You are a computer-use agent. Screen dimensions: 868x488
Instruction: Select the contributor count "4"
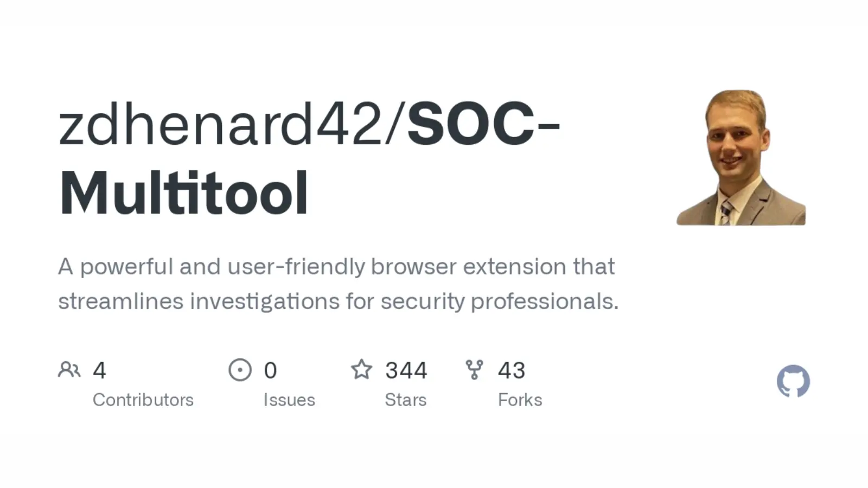[99, 371]
